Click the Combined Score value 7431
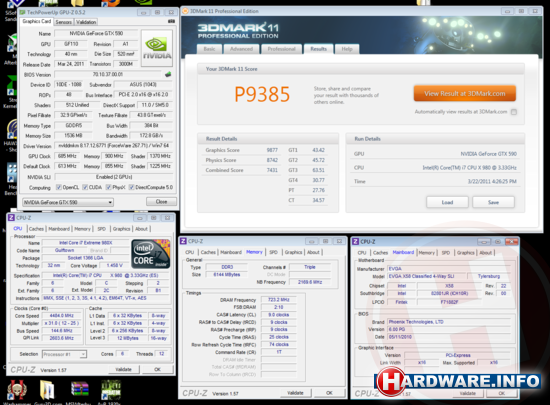The height and width of the screenshot is (405, 550). coord(272,170)
